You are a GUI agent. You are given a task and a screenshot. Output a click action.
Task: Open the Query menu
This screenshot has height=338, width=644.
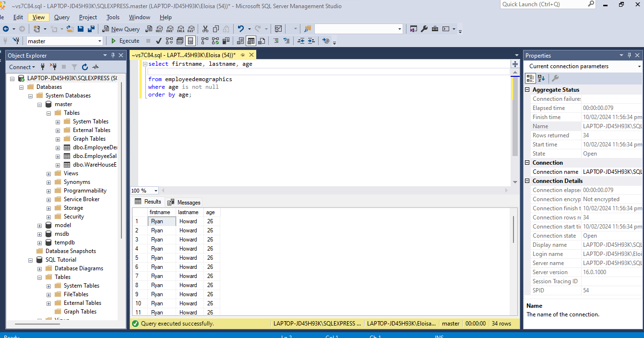point(61,17)
